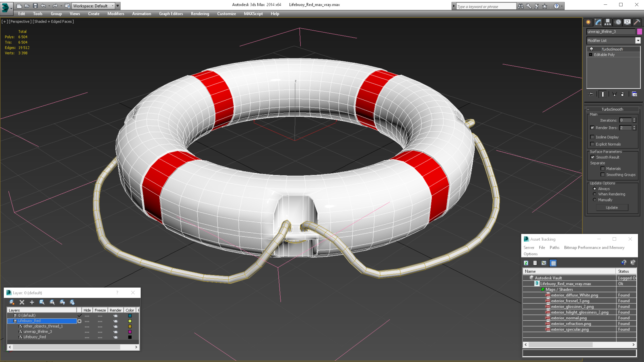Click the undo arrow icon

(x=43, y=6)
